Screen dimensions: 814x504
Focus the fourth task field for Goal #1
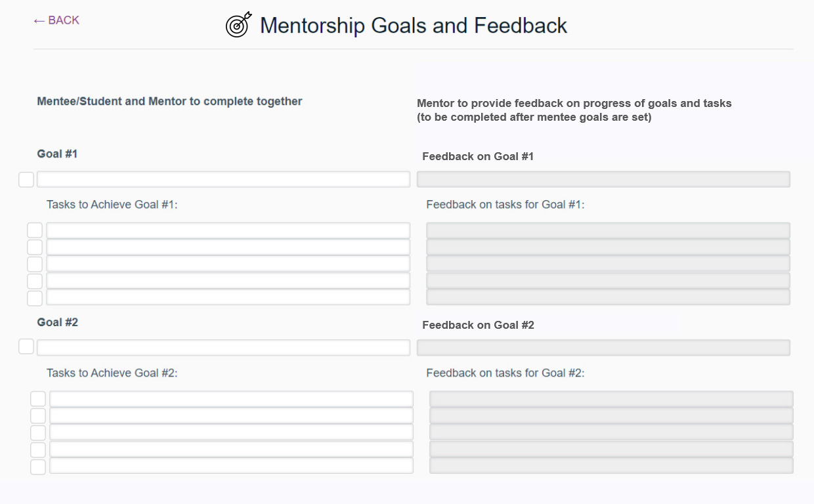228,281
